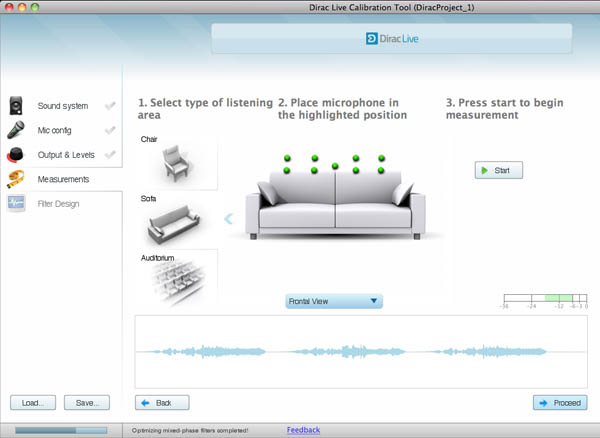Click the Measurements tape measure icon
Screen dimensions: 600x438
tap(16, 179)
